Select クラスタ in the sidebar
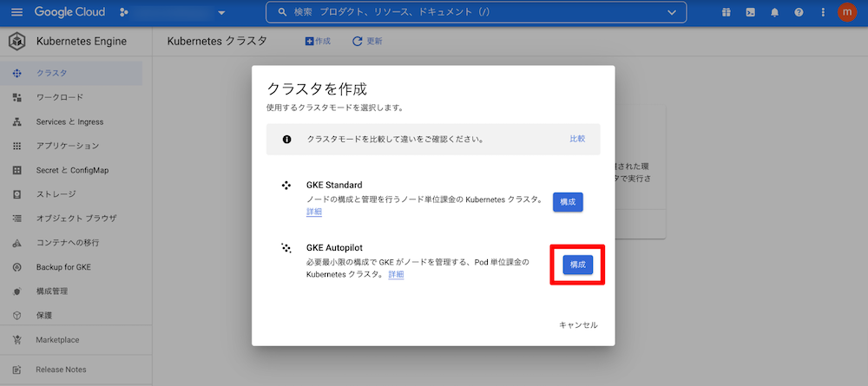 point(71,73)
